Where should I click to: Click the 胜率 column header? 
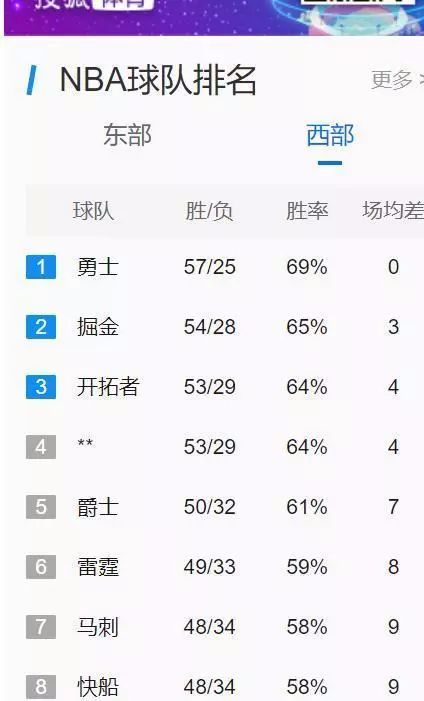click(307, 211)
